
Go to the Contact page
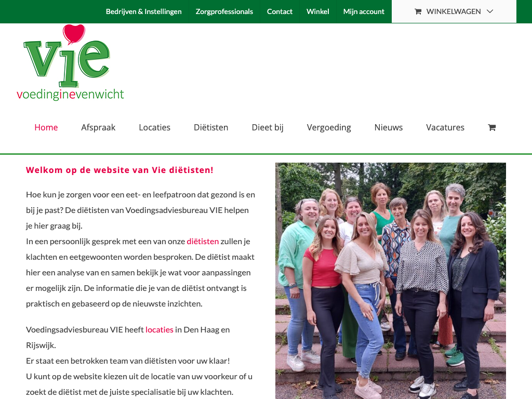click(280, 11)
